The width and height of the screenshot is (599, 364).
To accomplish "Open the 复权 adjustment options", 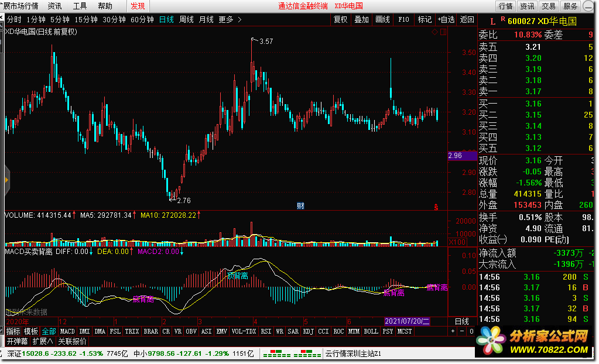I will pyautogui.click(x=340, y=19).
